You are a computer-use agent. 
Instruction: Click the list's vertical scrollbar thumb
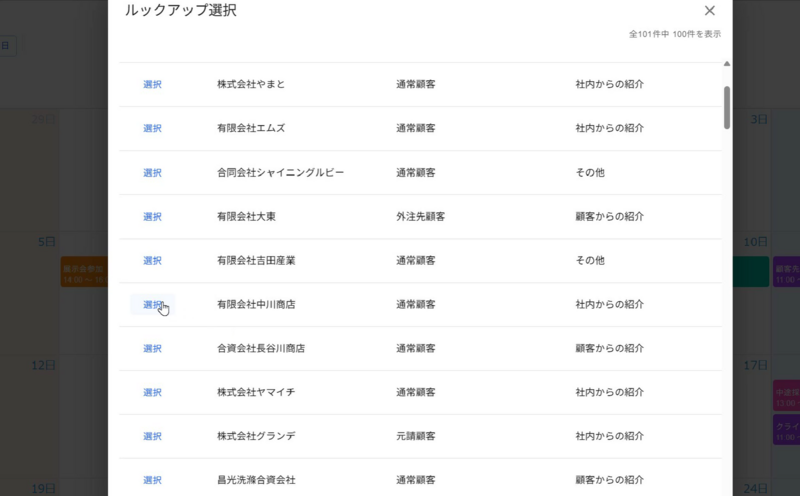tap(727, 107)
